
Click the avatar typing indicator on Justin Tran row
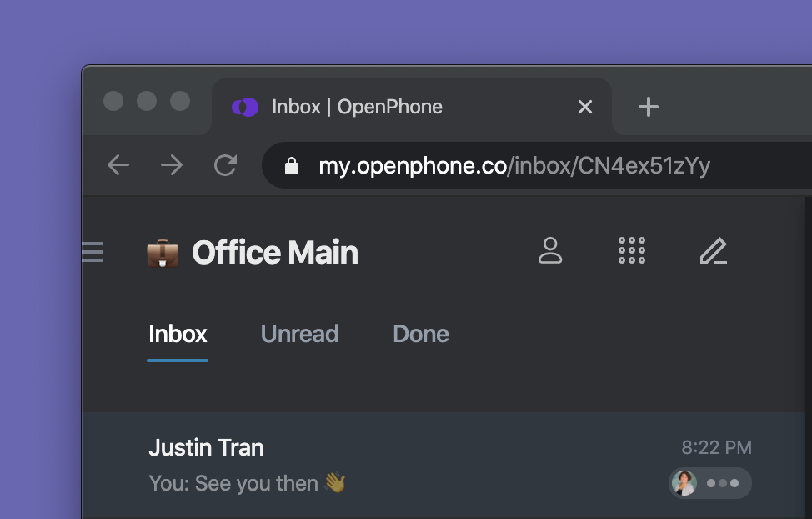point(710,483)
